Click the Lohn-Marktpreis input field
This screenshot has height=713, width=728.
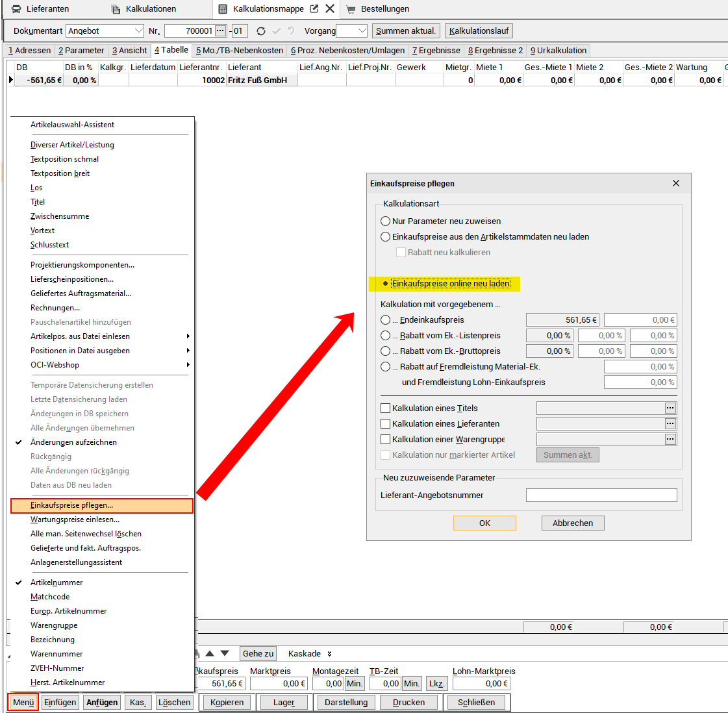click(481, 683)
